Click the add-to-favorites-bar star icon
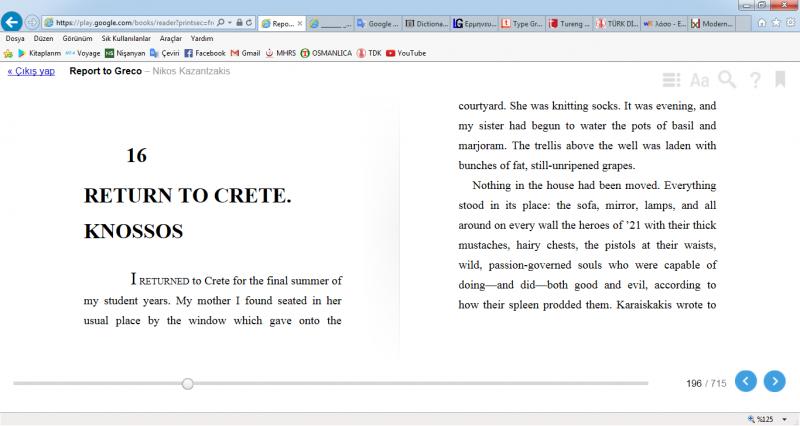Viewport: 800px width, 426px height. (x=8, y=53)
